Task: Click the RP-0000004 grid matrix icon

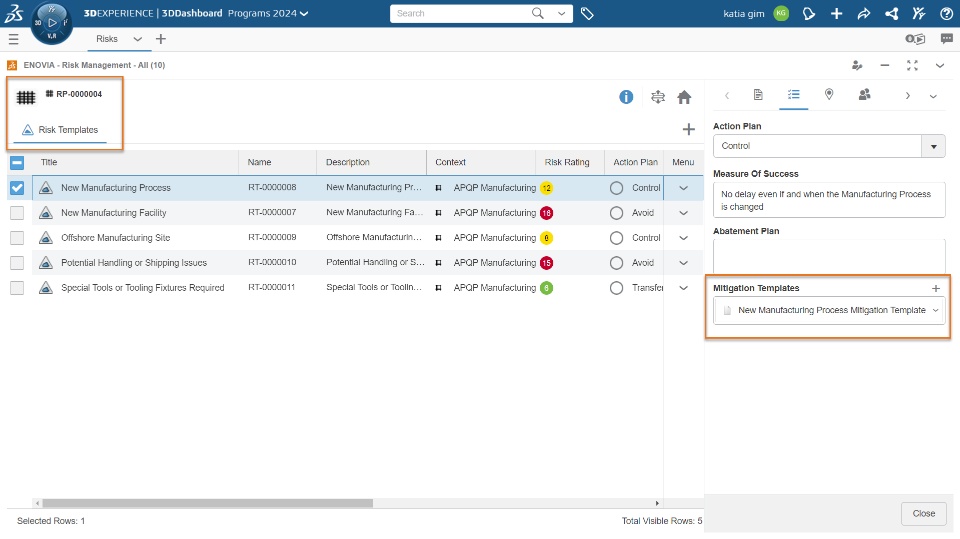Action: pyautogui.click(x=26, y=97)
